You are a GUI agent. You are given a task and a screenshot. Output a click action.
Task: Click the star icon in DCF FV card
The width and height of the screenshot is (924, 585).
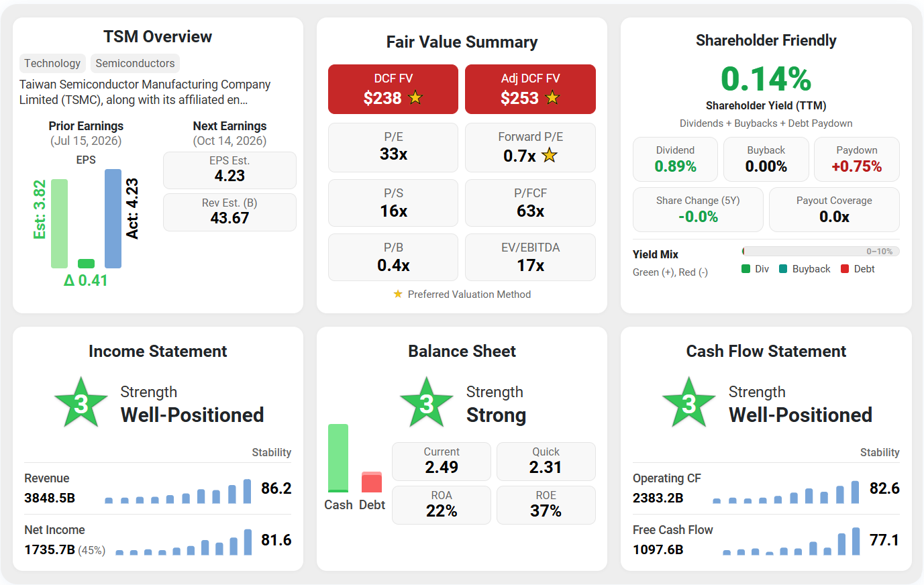(415, 98)
